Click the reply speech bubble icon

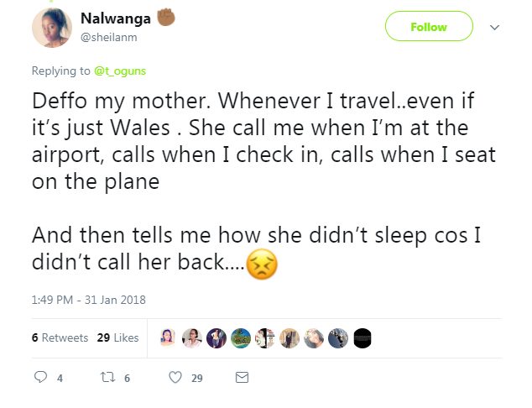coord(40,378)
